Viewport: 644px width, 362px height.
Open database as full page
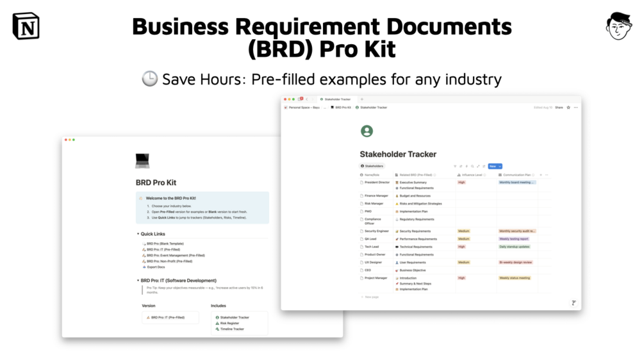(478, 166)
